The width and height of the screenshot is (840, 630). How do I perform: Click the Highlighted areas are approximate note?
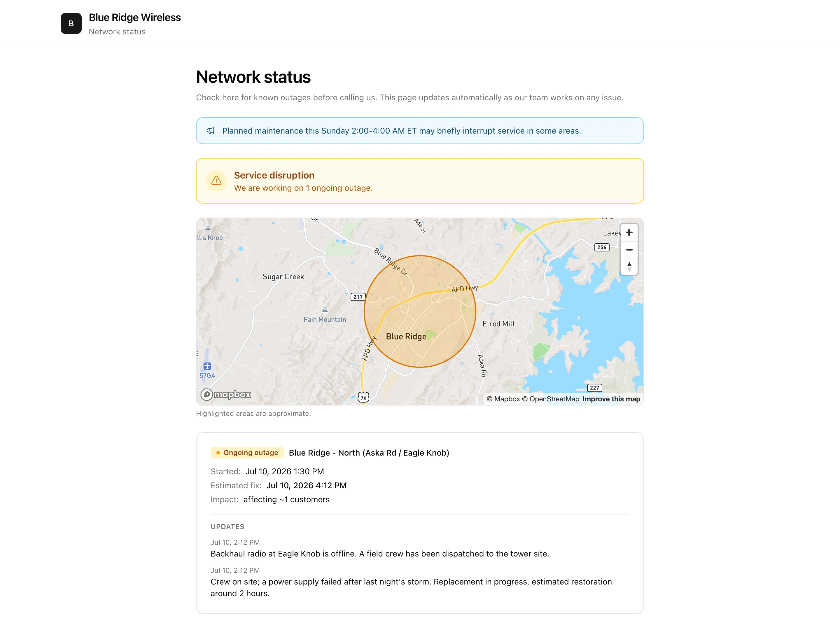[253, 414]
